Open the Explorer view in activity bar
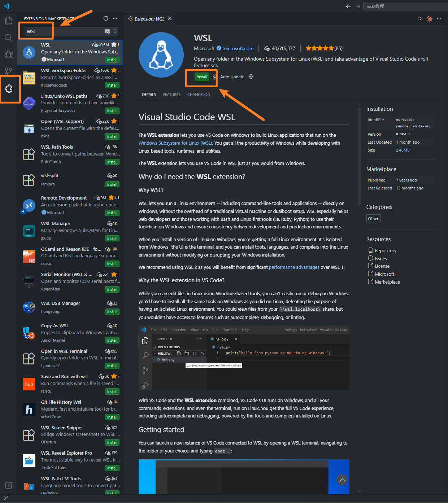Screen dimensions: 448x503 click(x=9, y=21)
